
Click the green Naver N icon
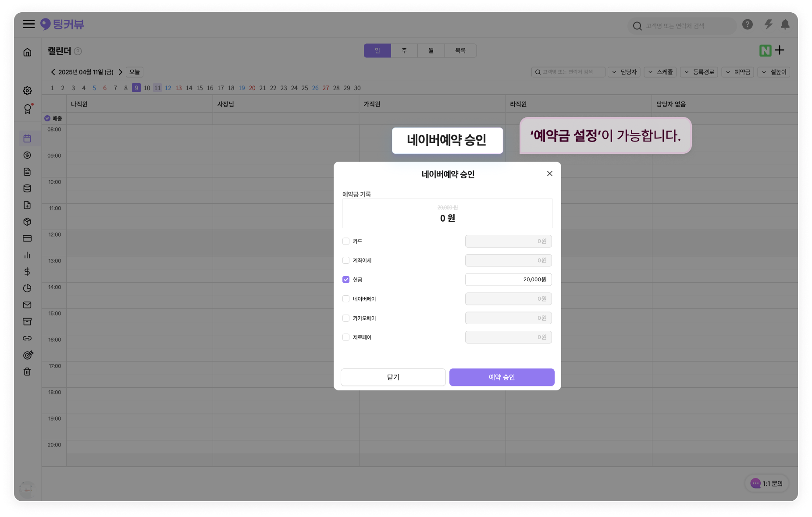point(766,51)
